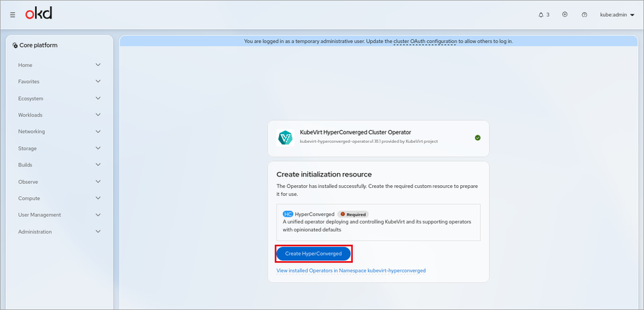
Task: Open the help question mark icon
Action: 584,15
